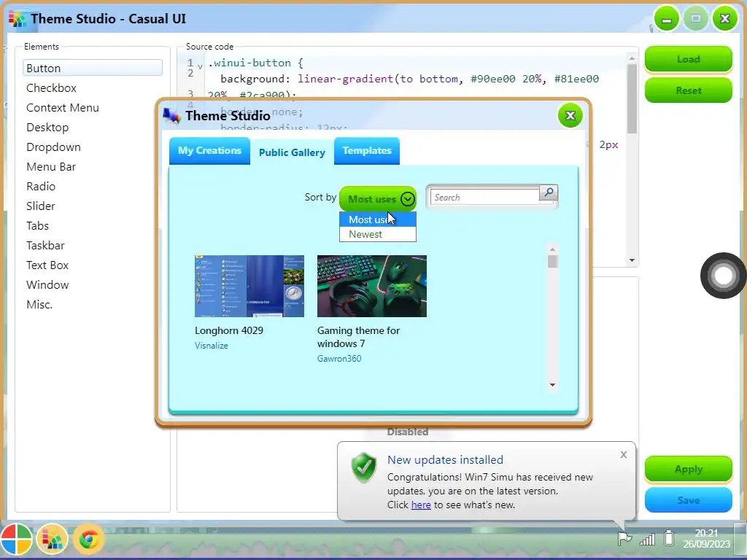
Task: Select Menu Bar in the Elements list
Action: [93, 167]
